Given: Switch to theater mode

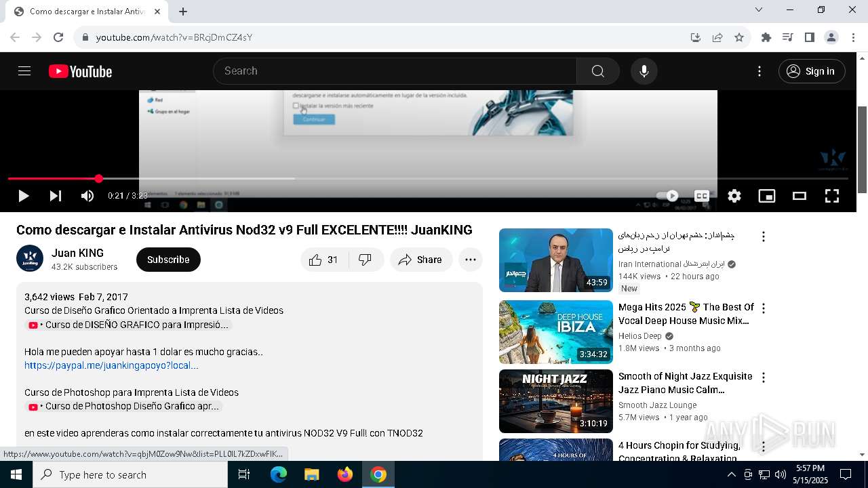Looking at the screenshot, I should 800,196.
